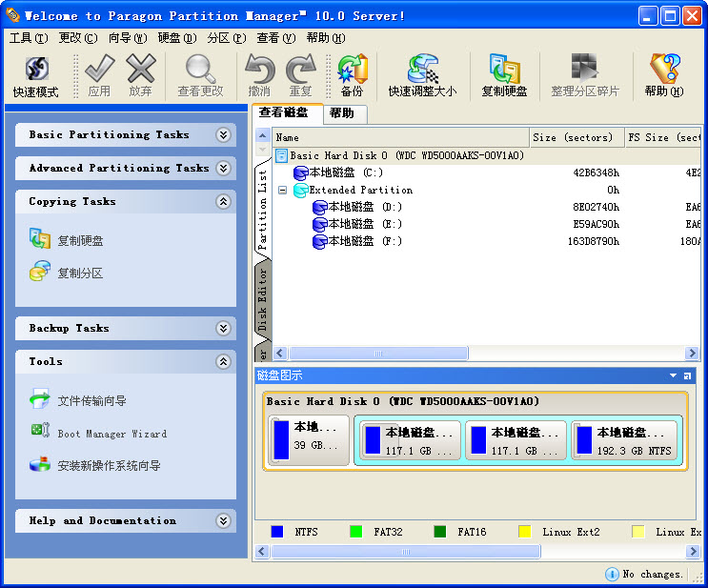Click the 快速模式 (Express Mode) toolbar icon
This screenshot has height=588, width=708.
click(36, 76)
